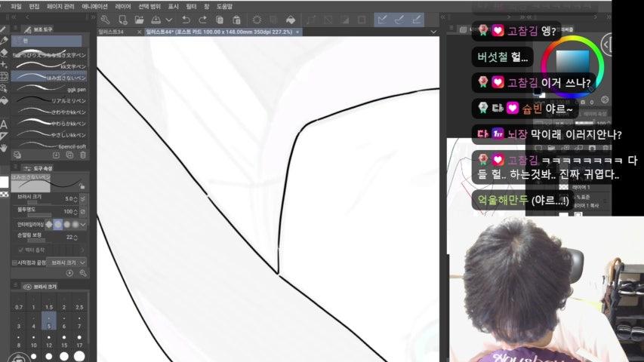Select the 'リアルミリペン' sub tool
Image resolution: width=644 pixels, height=362 pixels.
point(49,100)
